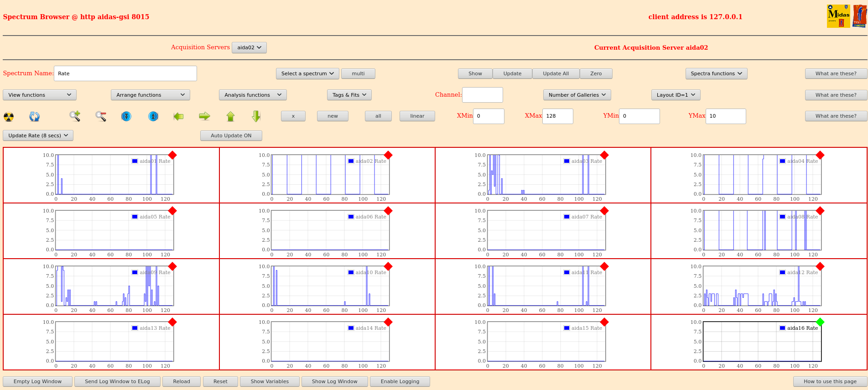Toggle the linear scale button
The width and height of the screenshot is (868, 390).
click(417, 116)
